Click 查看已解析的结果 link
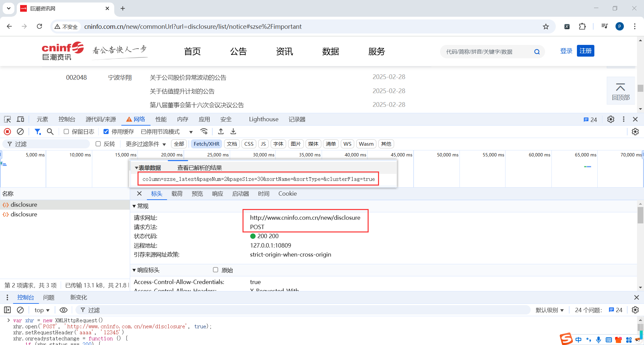Image resolution: width=644 pixels, height=345 pixels. pyautogui.click(x=200, y=168)
